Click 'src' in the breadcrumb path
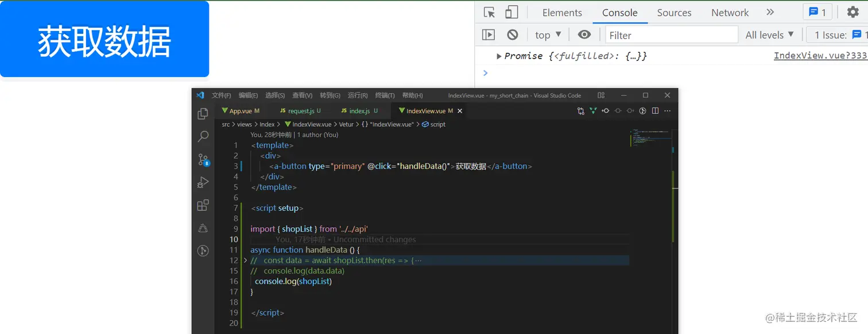This screenshot has height=334, width=868. (x=226, y=124)
